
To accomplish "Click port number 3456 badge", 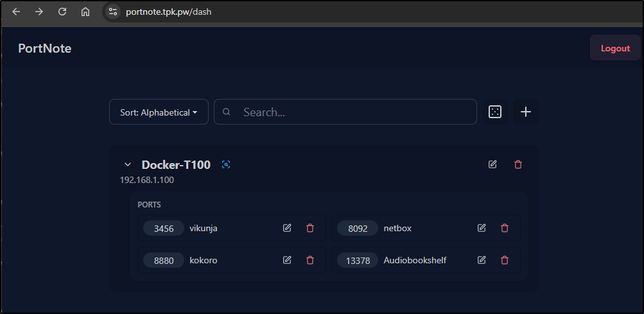I will tap(164, 228).
